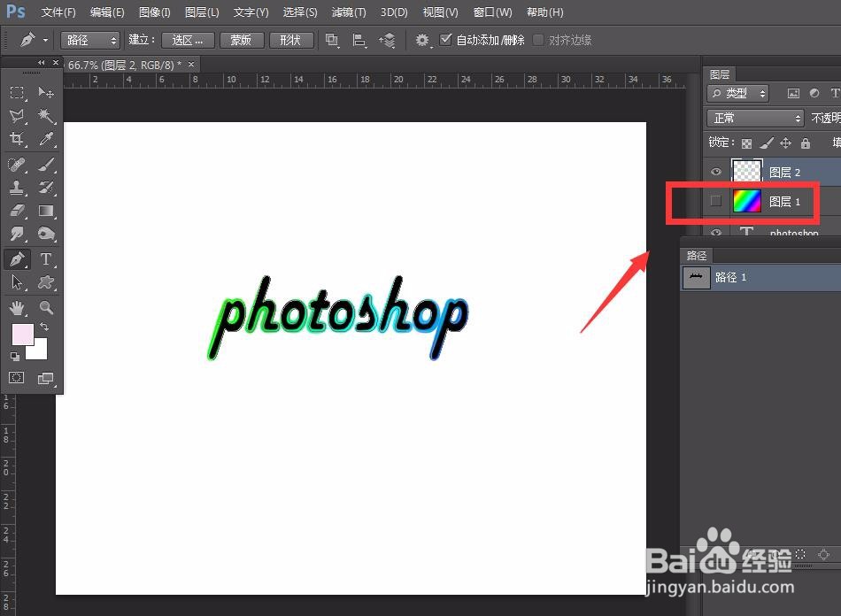841x616 pixels.
Task: Set the background color swatch
Action: point(39,350)
